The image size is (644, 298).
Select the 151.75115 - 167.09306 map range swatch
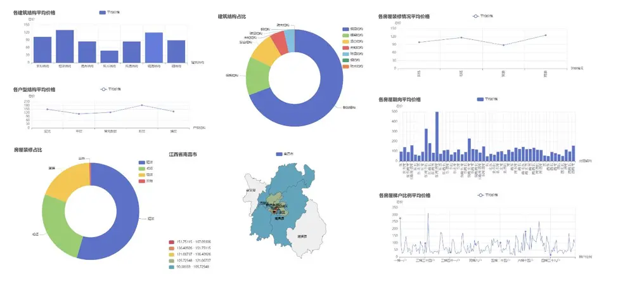(171, 242)
